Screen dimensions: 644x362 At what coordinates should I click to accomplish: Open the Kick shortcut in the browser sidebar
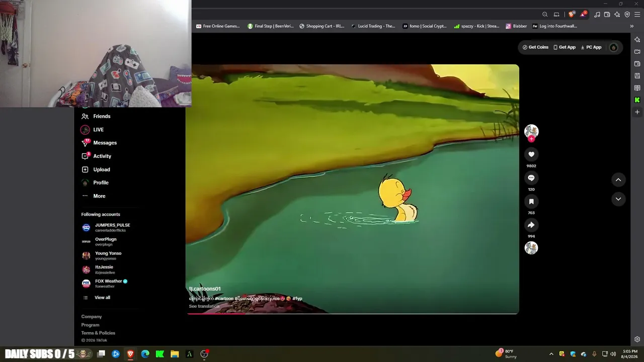coord(637,100)
